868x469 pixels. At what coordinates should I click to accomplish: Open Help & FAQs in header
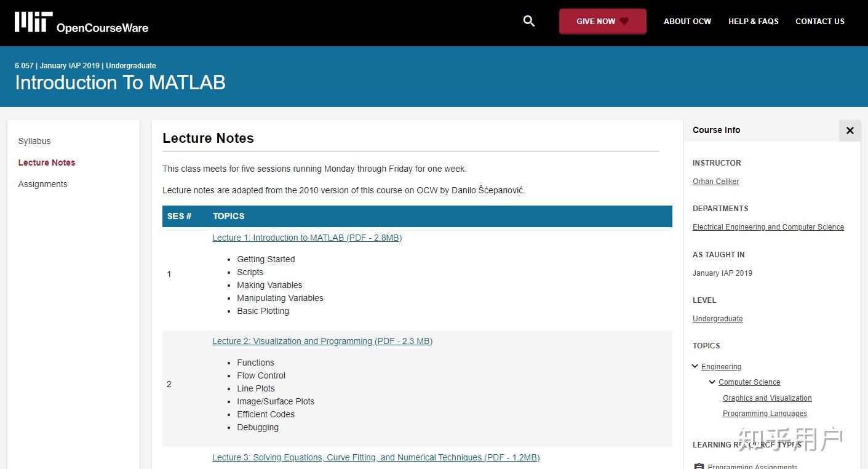[x=753, y=21]
